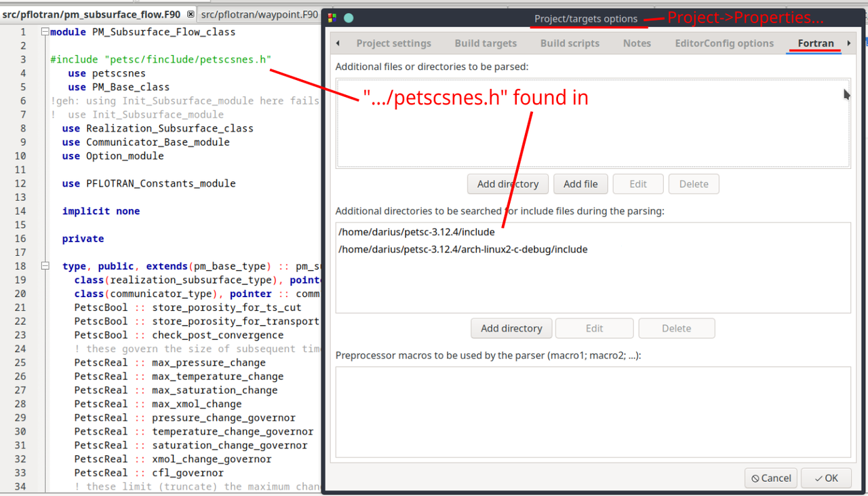This screenshot has width=868, height=496.
Task: Collapse the module fold at line 1
Action: (x=45, y=32)
